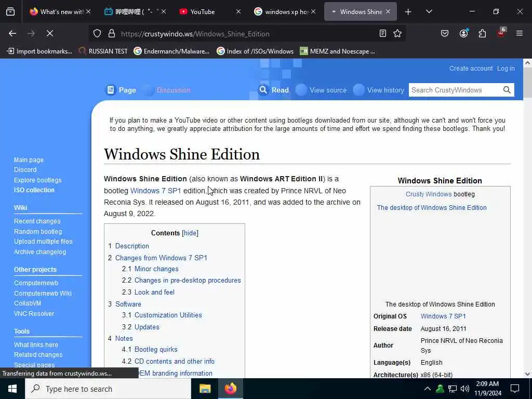Open the ISO collection sidebar link
The height and width of the screenshot is (399, 532).
click(x=34, y=190)
